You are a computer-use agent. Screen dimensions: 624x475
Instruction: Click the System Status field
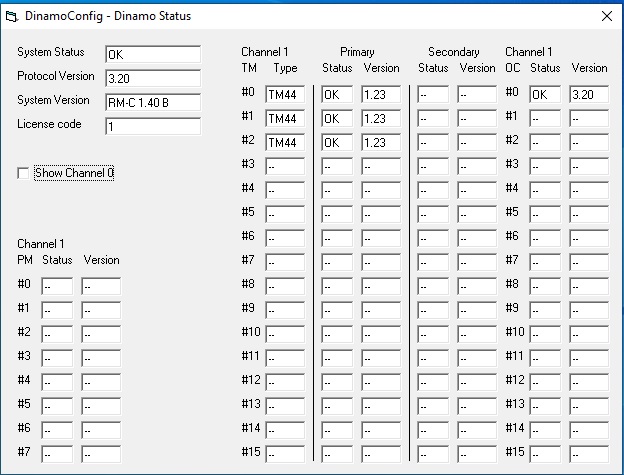[x=152, y=54]
